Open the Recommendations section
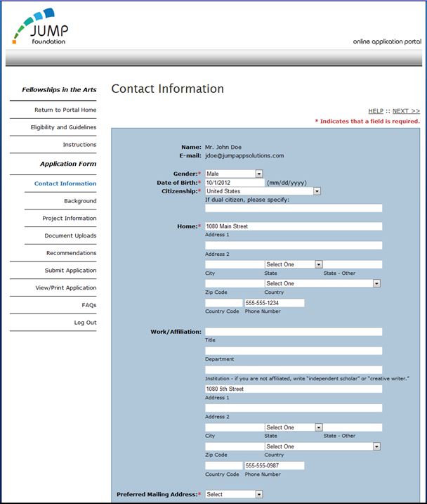Viewport: 427px width, 504px height. 71,253
